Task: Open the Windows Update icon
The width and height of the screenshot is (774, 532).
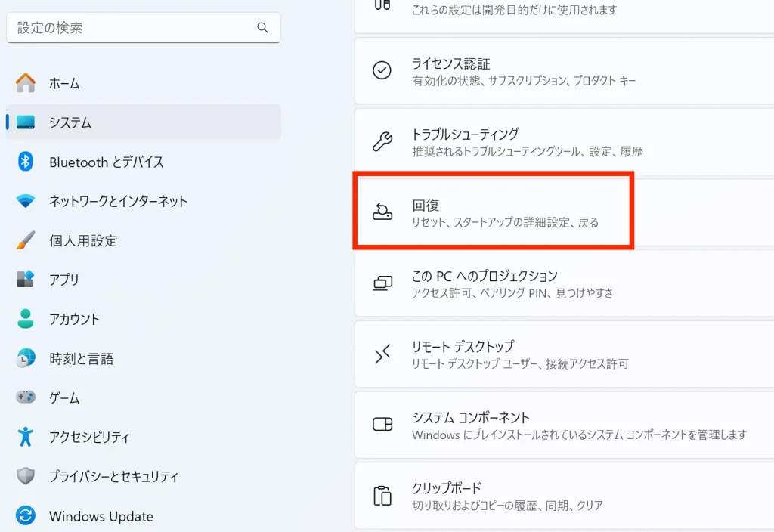Action: coord(26,515)
